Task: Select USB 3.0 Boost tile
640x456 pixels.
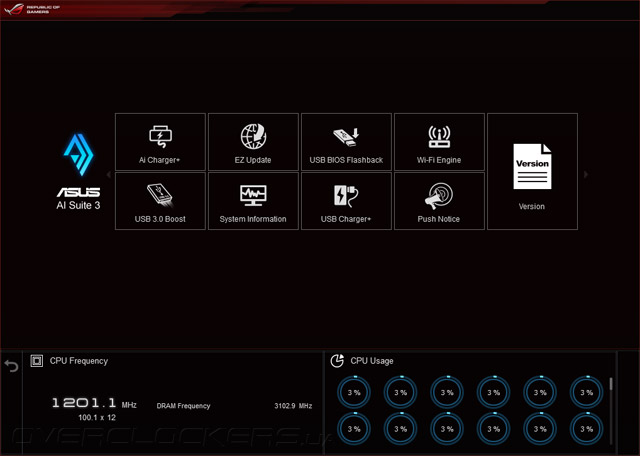Action: (160, 201)
